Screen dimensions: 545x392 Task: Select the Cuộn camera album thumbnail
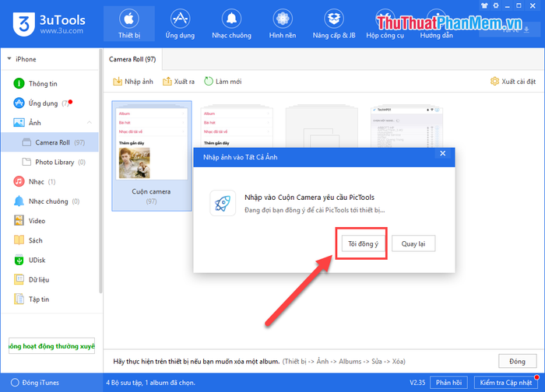(x=152, y=156)
